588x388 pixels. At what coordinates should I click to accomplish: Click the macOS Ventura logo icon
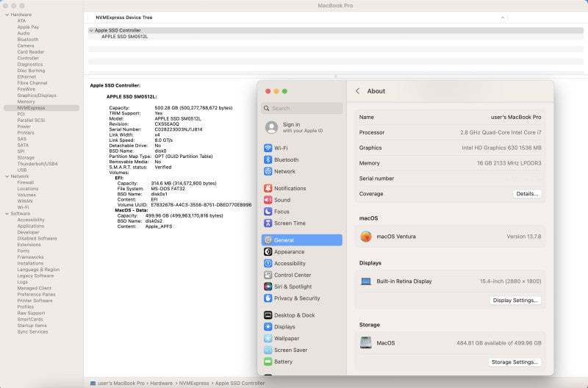[365, 237]
